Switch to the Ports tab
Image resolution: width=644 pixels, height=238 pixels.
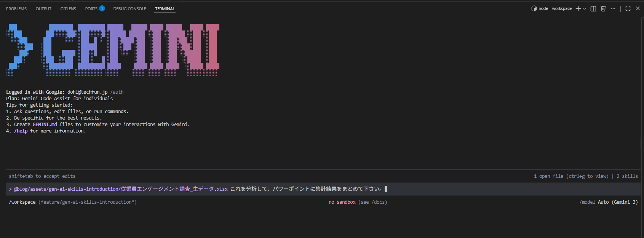(x=91, y=9)
